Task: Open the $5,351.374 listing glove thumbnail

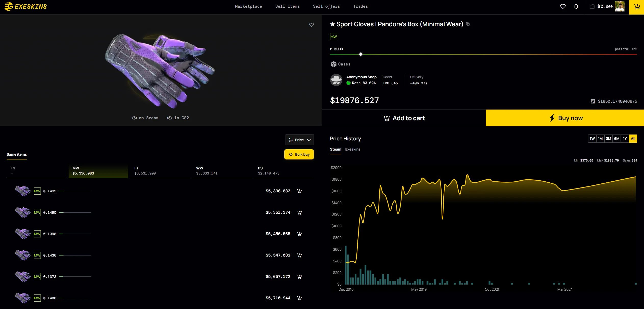Action: [x=23, y=212]
